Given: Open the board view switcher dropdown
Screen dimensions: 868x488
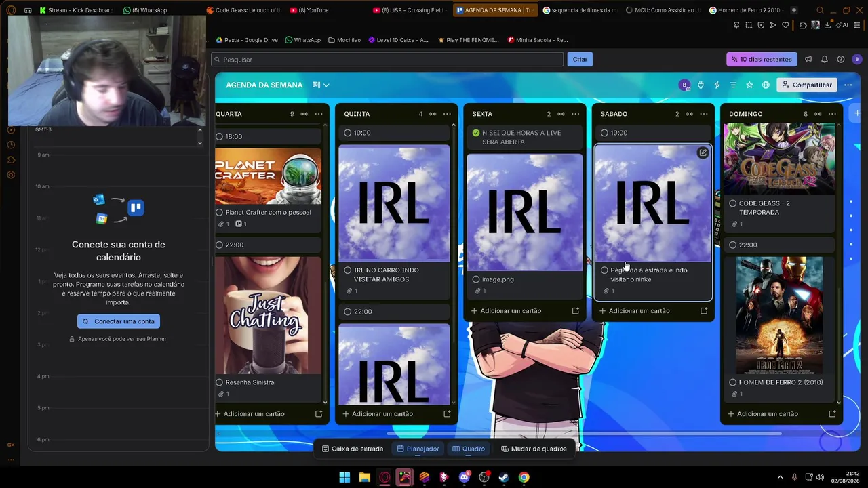Looking at the screenshot, I should point(321,85).
